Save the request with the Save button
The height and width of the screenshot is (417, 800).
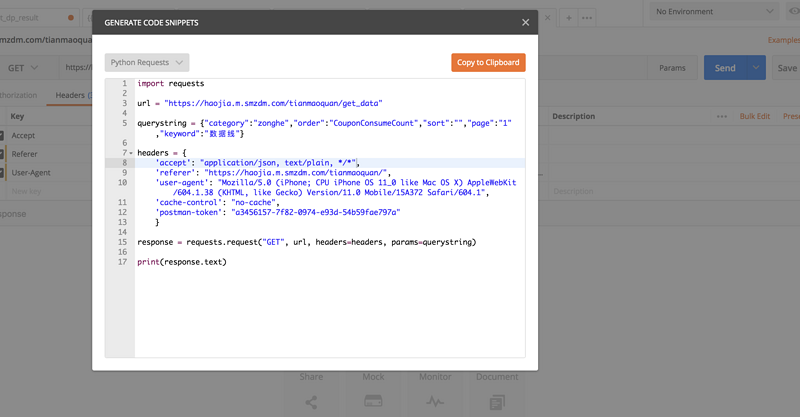[786, 68]
